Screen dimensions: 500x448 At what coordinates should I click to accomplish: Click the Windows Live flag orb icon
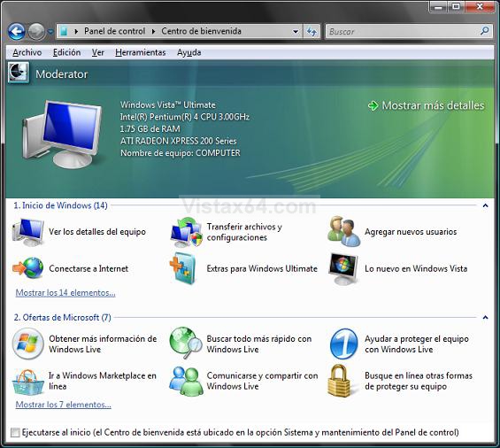coord(28,344)
